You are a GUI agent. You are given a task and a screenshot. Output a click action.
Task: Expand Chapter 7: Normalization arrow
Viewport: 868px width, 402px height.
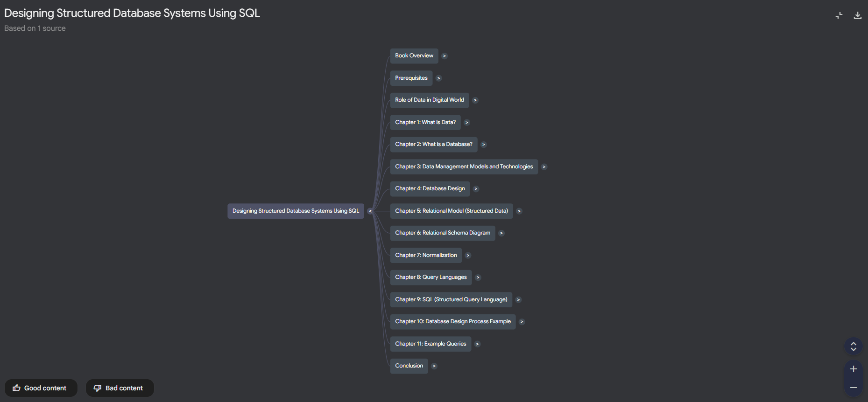468,256
